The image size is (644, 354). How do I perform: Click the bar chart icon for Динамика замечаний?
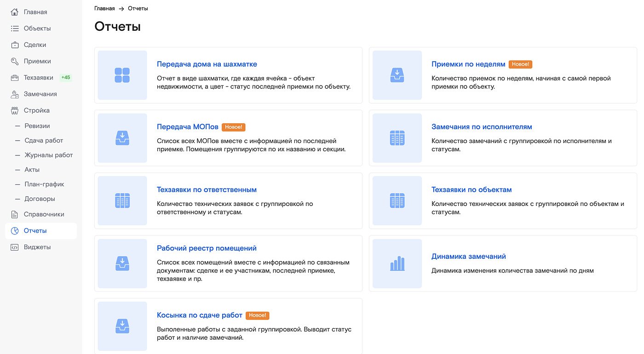[397, 263]
